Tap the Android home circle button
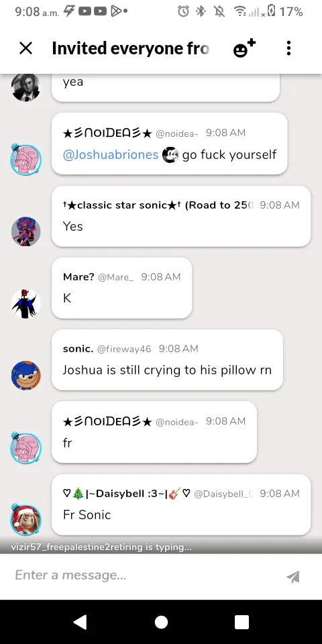 [161, 622]
